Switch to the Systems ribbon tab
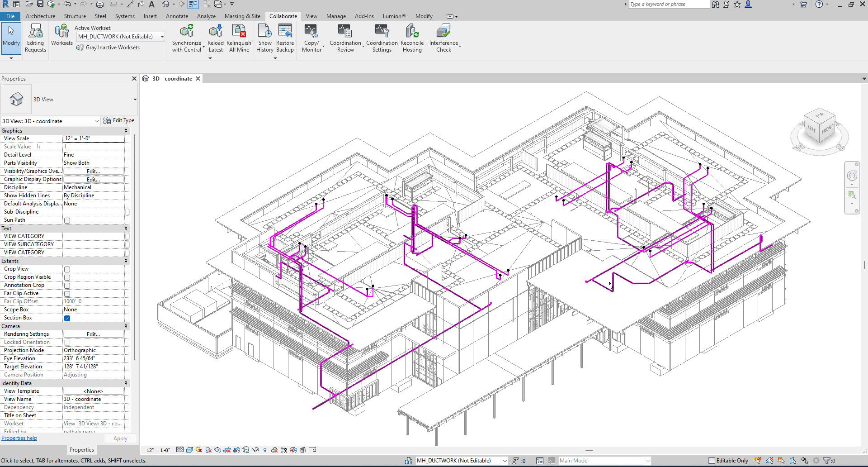The image size is (868, 467). click(125, 16)
